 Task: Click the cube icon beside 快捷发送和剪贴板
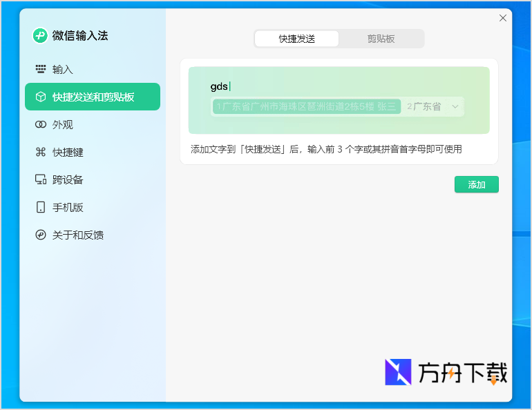tap(41, 97)
